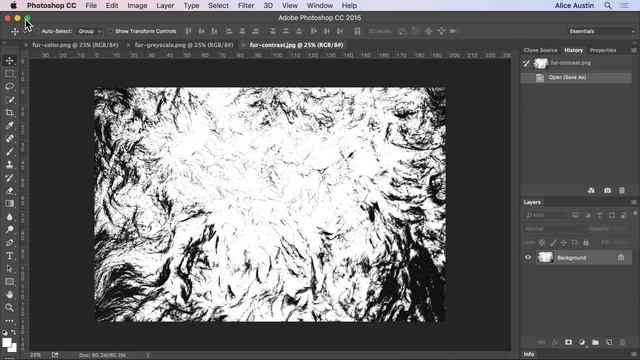Delete current history state
The width and height of the screenshot is (640, 360).
pos(622,191)
